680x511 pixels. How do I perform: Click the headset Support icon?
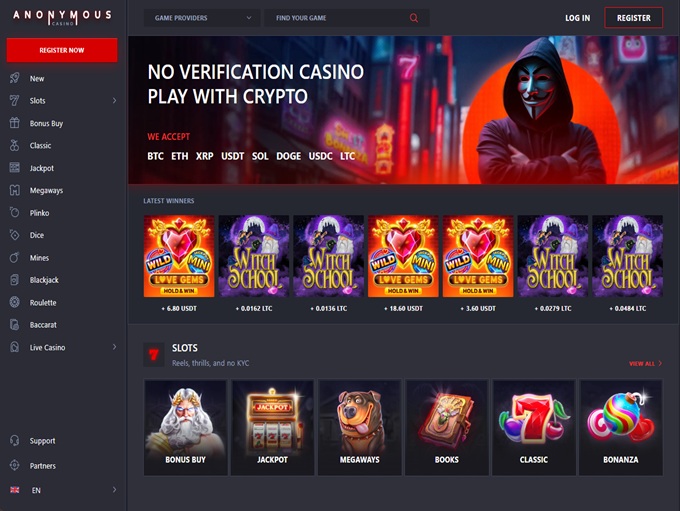pos(15,440)
